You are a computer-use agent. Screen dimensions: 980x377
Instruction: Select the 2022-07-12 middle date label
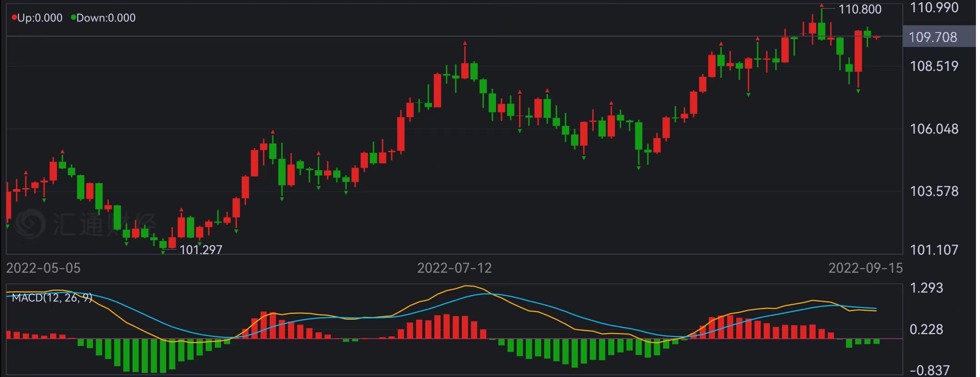(x=454, y=268)
